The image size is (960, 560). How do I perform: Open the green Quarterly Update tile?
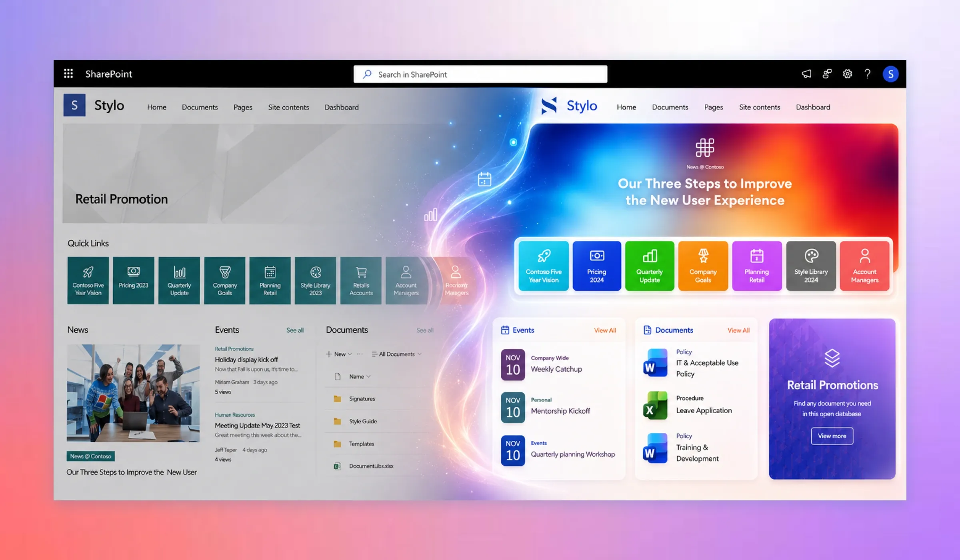(650, 266)
